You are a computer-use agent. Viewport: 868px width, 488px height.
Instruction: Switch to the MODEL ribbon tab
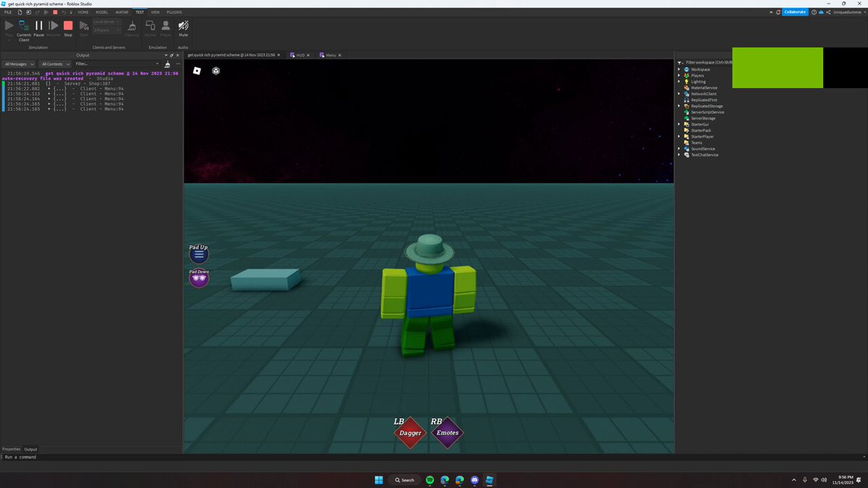(x=103, y=12)
